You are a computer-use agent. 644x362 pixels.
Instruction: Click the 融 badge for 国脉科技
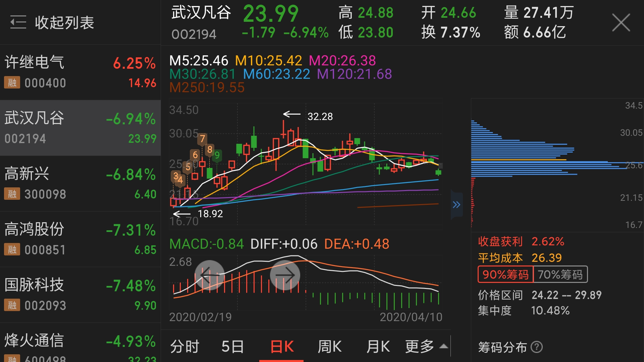click(x=12, y=305)
